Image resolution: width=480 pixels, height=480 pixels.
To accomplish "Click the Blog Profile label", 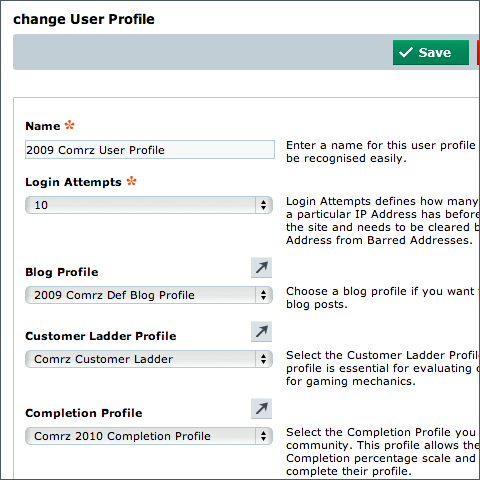I will tap(62, 272).
